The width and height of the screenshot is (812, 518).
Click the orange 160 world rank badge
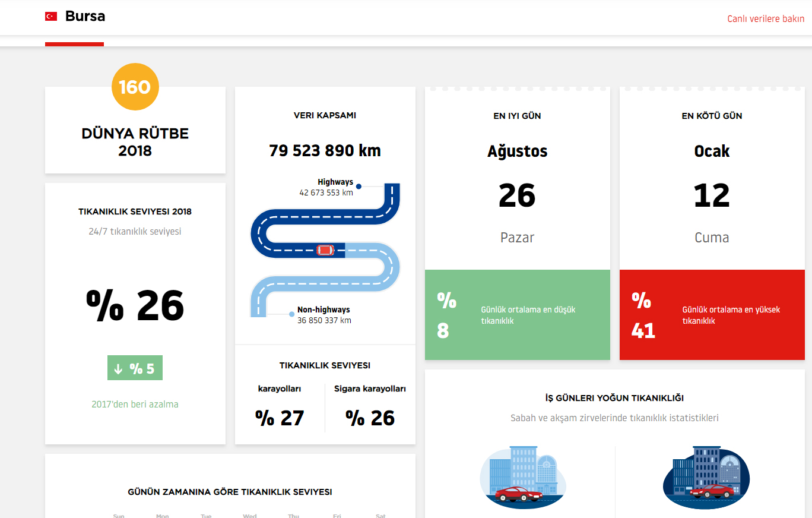pyautogui.click(x=135, y=87)
